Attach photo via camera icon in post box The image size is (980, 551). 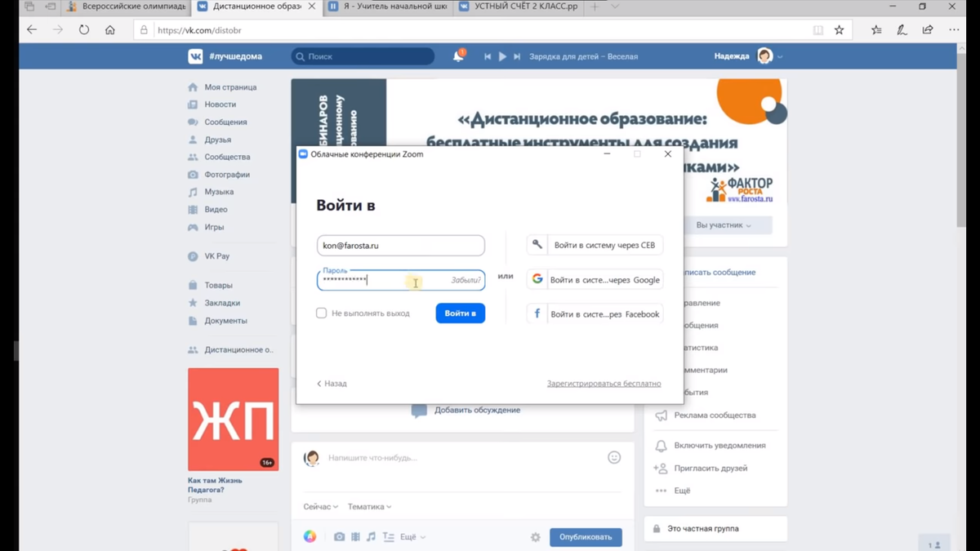339,537
